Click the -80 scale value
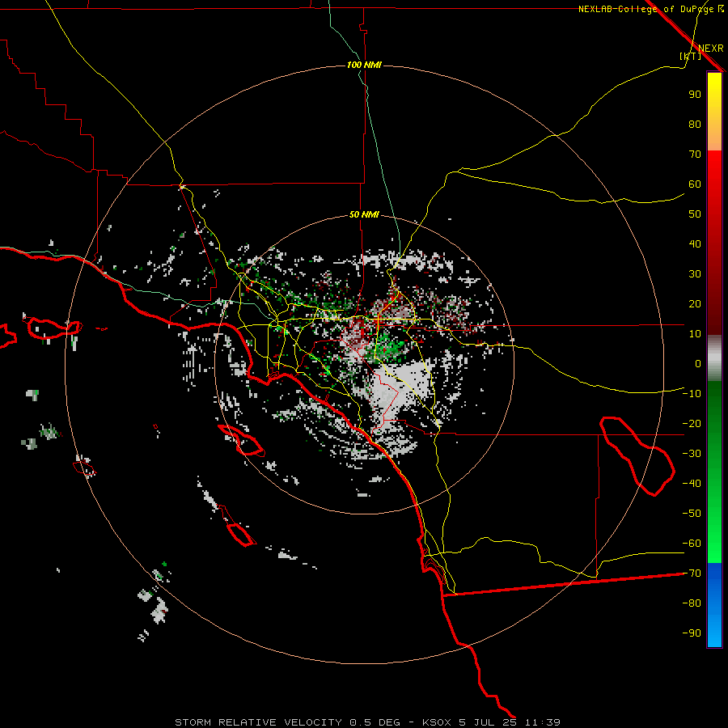This screenshot has height=728, width=728. pyautogui.click(x=692, y=603)
